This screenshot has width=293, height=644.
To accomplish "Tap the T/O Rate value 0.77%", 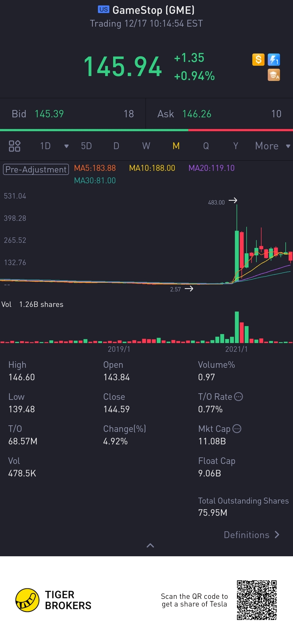I will (210, 409).
